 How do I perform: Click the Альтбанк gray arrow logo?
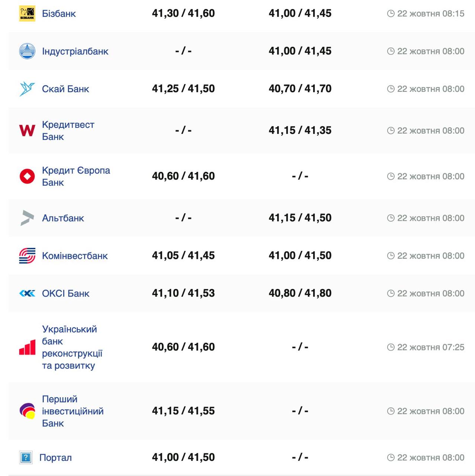coord(27,218)
